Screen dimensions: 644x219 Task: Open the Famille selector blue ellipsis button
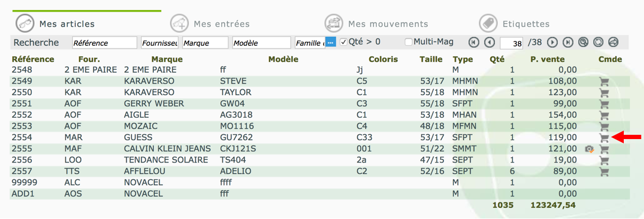click(331, 43)
